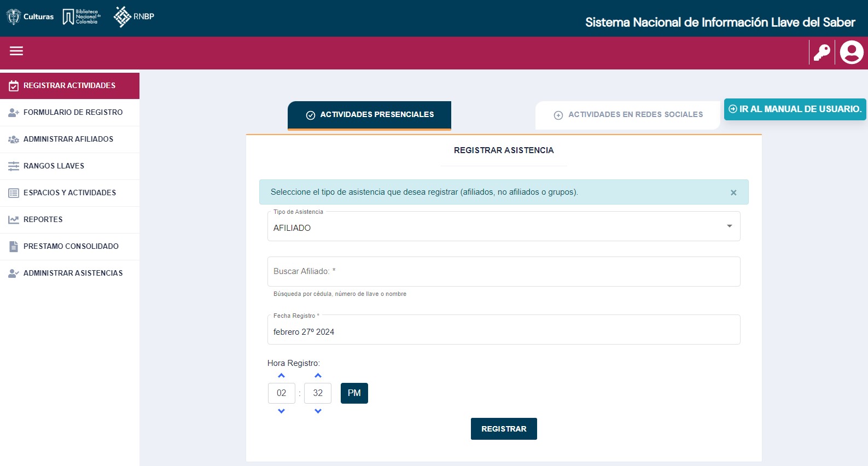Click the check-circle icon on Actividades Presenciales tab
Image resolution: width=868 pixels, height=466 pixels.
[311, 115]
